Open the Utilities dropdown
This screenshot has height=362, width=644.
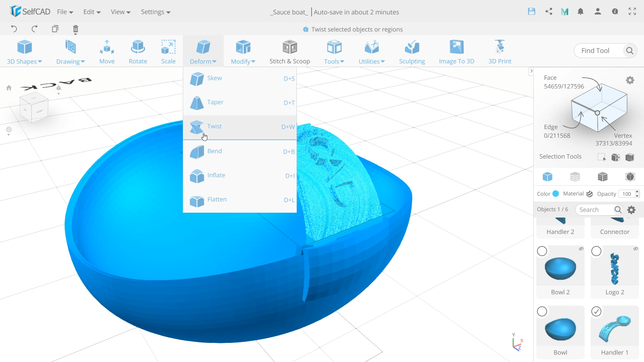click(x=372, y=52)
